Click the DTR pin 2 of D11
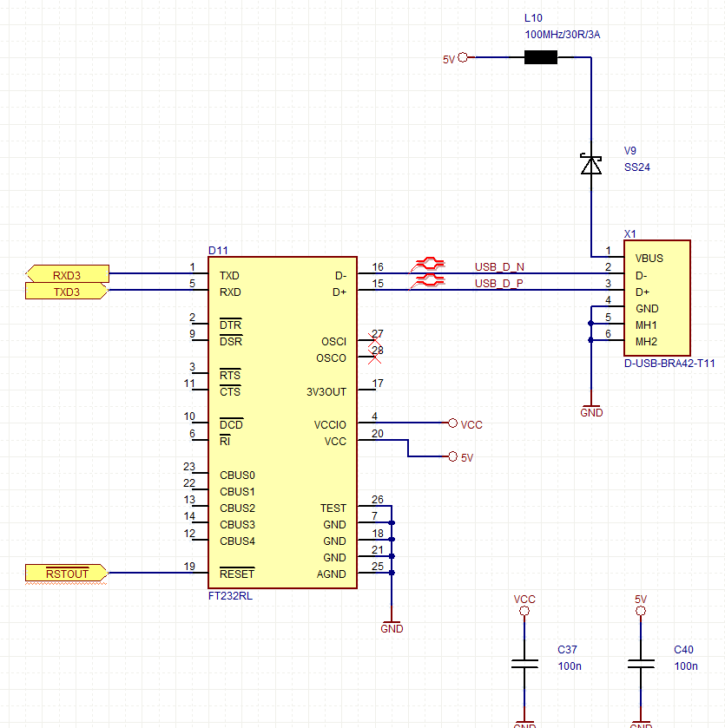This screenshot has width=725, height=728. click(x=200, y=323)
